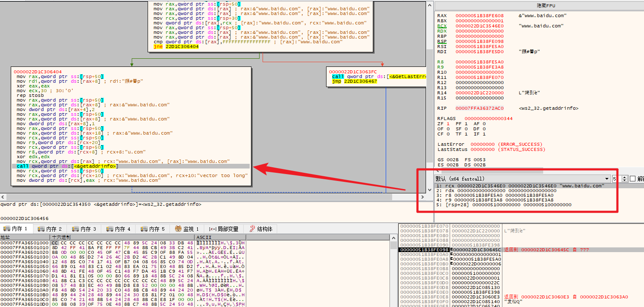
Task: Click the 内存 3 tab memory icon
Action: 75,229
